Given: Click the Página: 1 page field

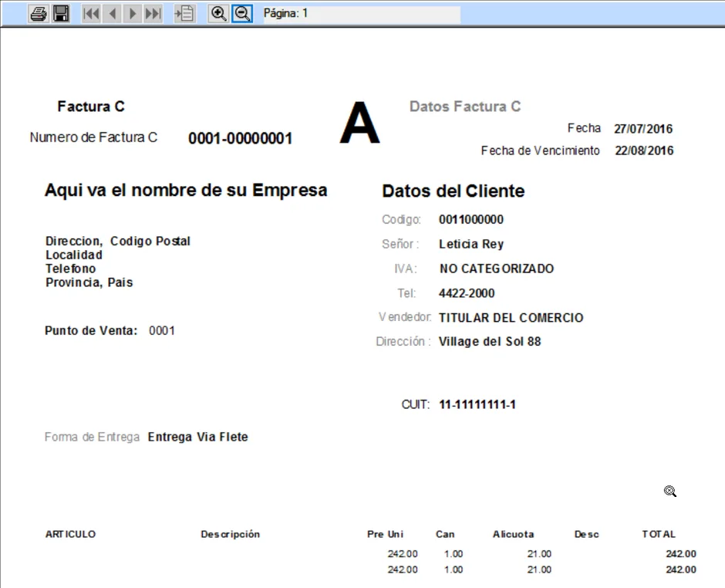Looking at the screenshot, I should (x=362, y=14).
